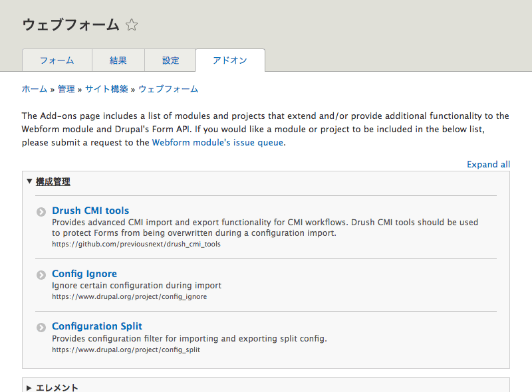Open the 管理 breadcrumb link

[66, 89]
